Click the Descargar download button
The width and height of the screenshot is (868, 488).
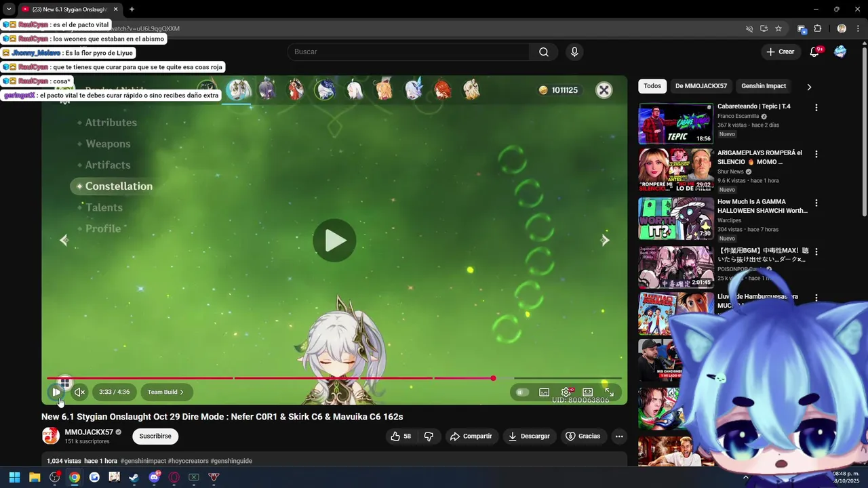pos(529,436)
